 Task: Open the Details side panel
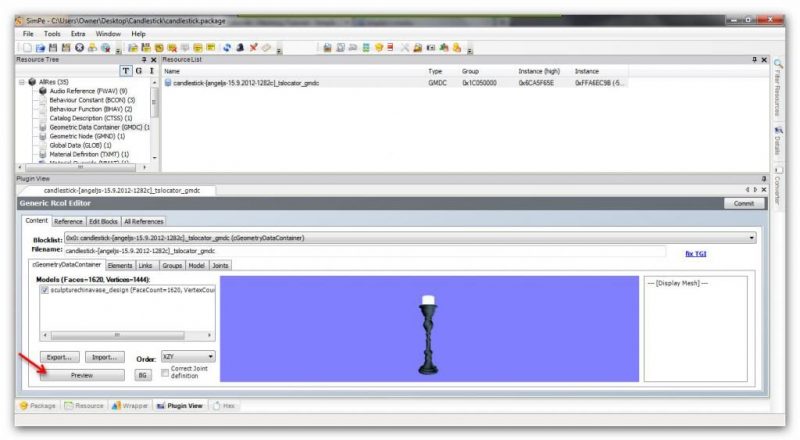click(x=778, y=140)
